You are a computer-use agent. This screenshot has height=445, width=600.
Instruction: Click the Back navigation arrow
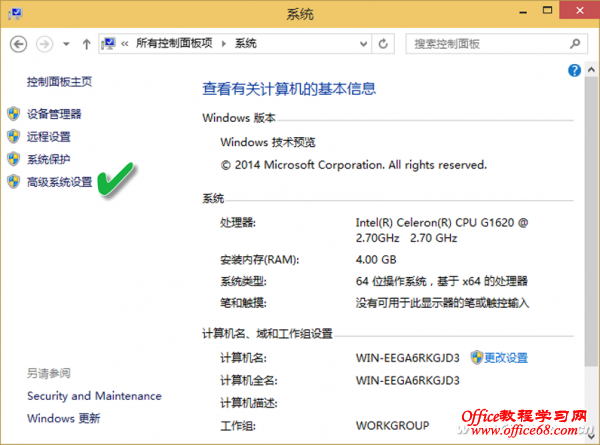(18, 44)
